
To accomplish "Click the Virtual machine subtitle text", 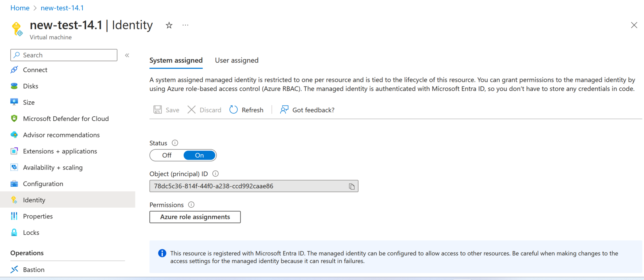I will 51,37.
